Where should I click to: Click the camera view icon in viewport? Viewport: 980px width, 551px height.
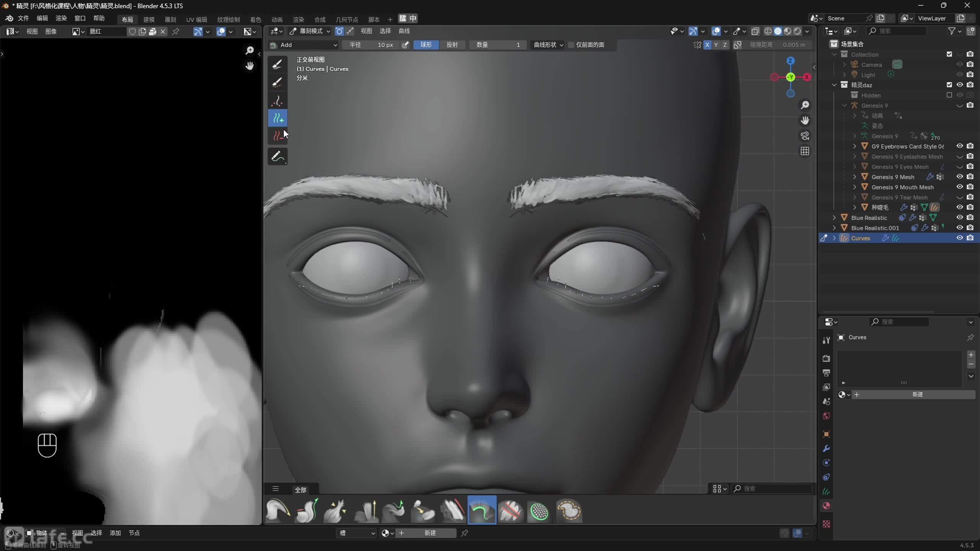coord(805,136)
